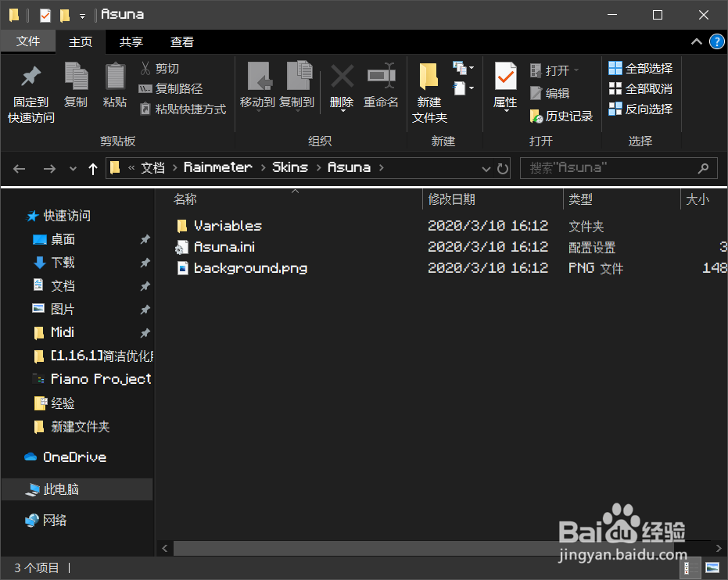
Task: Switch to large icons view button
Action: tap(712, 568)
